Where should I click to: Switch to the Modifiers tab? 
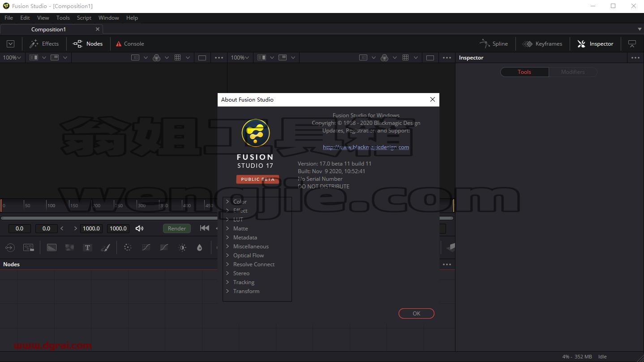573,72
